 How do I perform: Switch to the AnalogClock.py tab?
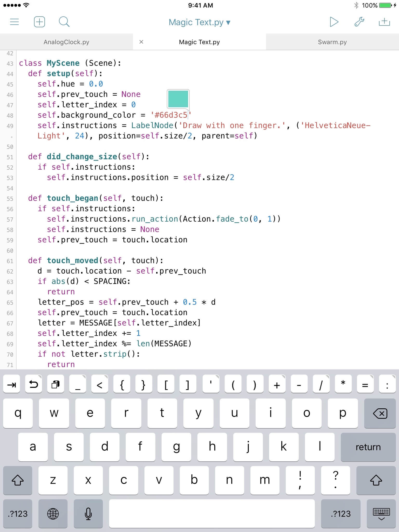click(66, 42)
